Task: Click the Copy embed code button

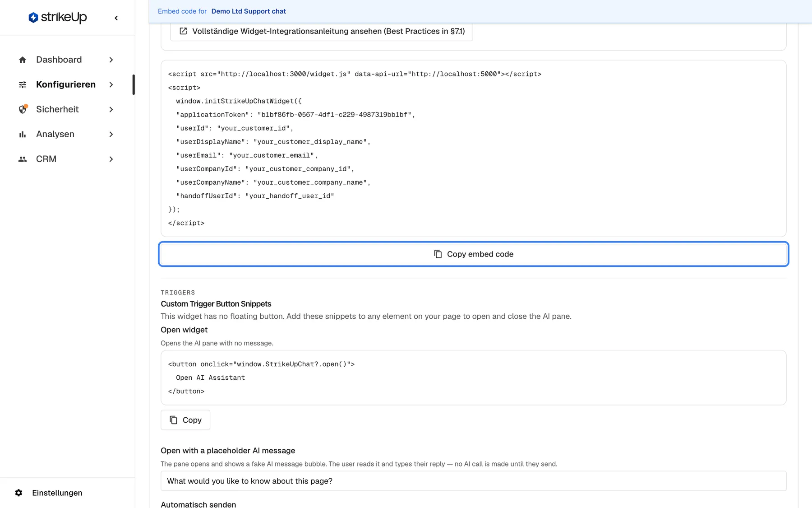Action: click(x=474, y=254)
